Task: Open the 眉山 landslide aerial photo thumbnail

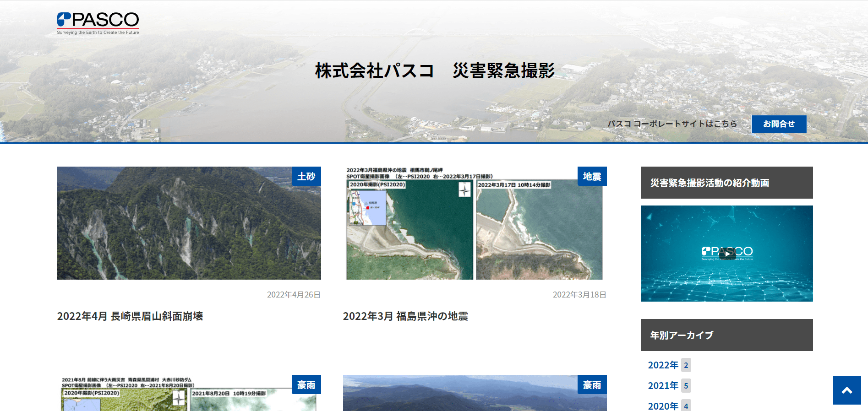Action: pos(189,223)
